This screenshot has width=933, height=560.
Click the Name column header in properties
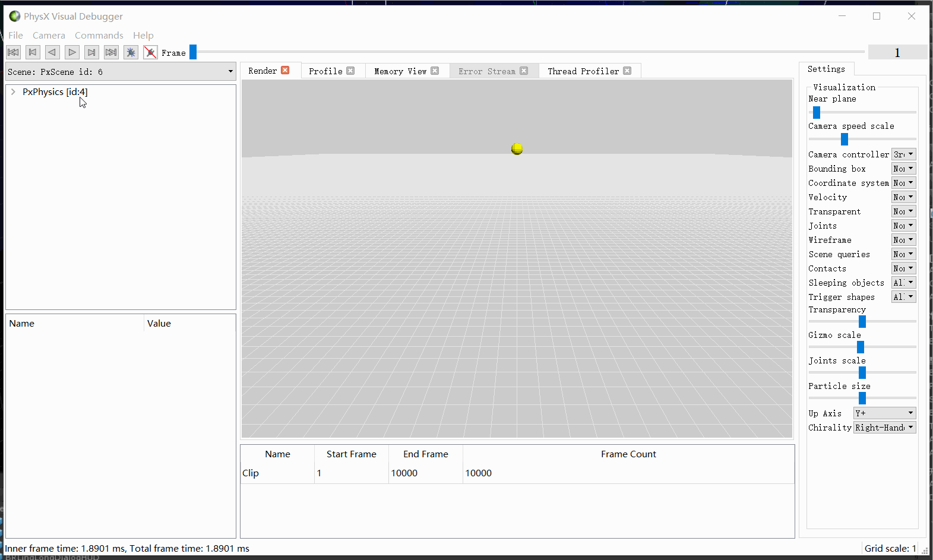[75, 324]
